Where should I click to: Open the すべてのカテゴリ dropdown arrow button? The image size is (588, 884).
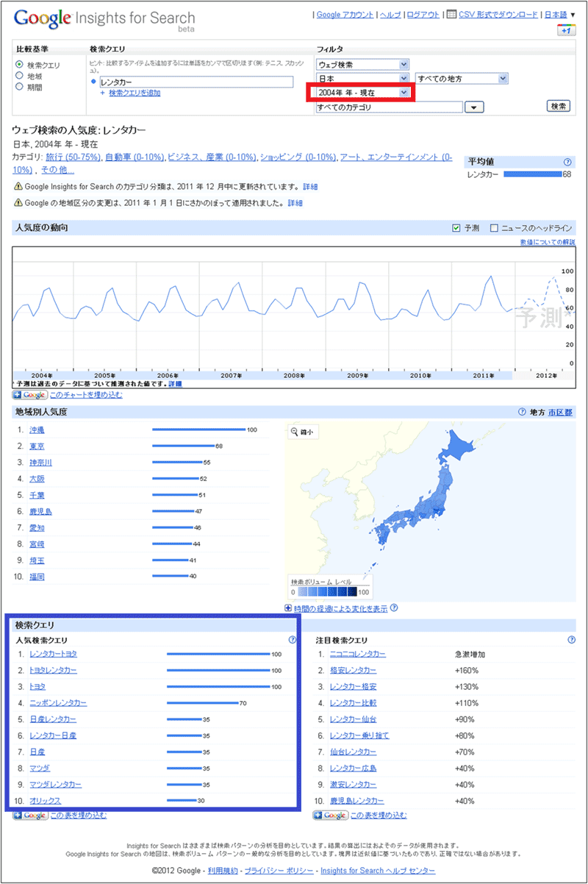(x=476, y=107)
